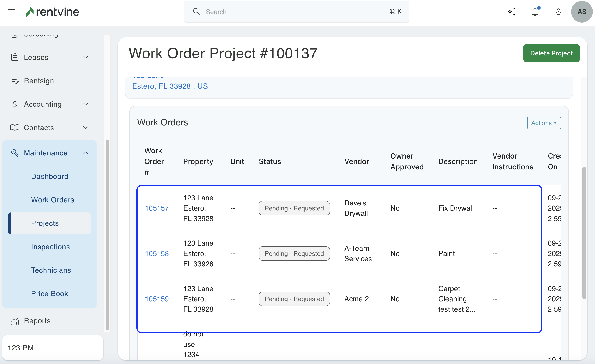Click the Rentsign signature icon
Viewport: 595px width, 364px height.
tap(15, 81)
